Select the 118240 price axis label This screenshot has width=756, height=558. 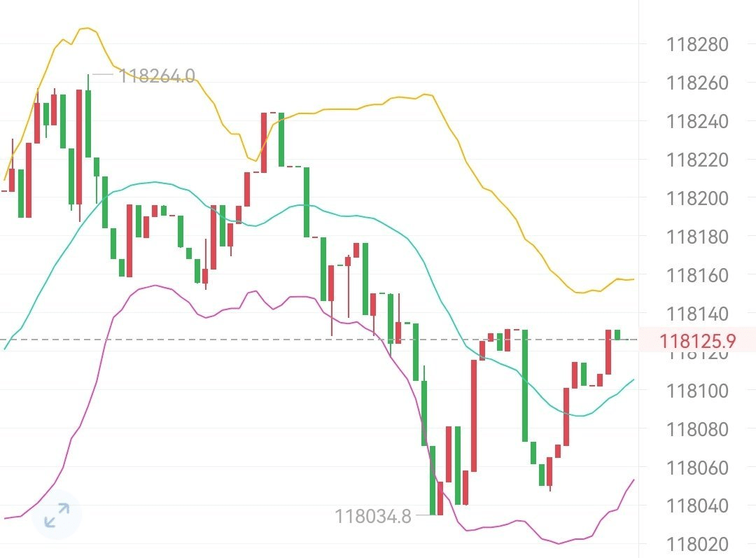pos(697,122)
